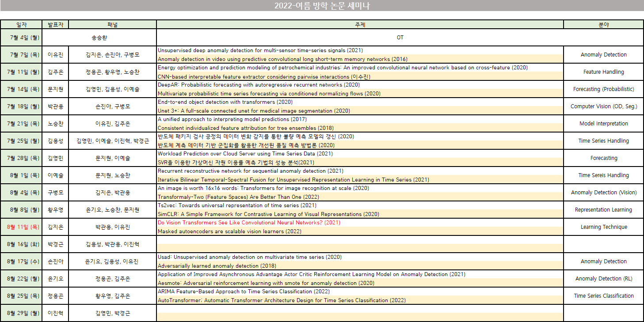
Task: Click the title '2022-여름 방학 논문 세미나'
Action: click(321, 6)
